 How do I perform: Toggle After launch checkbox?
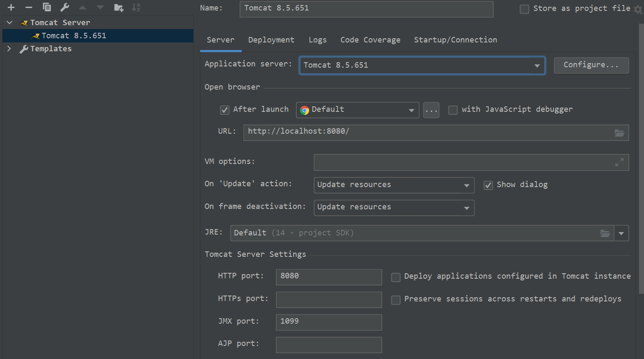tap(224, 110)
